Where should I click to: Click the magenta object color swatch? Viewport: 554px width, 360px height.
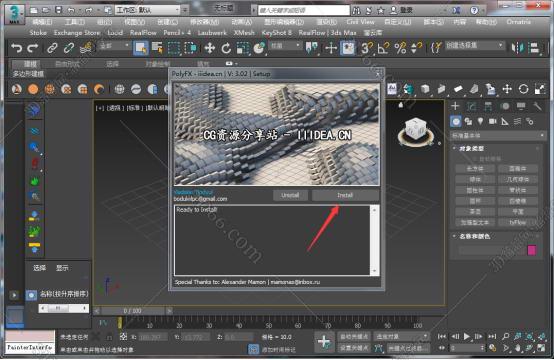pos(531,250)
